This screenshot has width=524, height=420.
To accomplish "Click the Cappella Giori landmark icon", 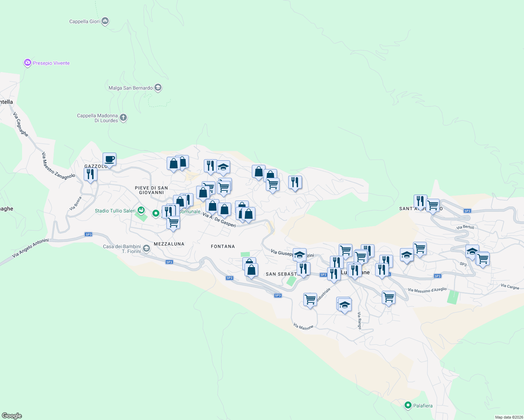I will pyautogui.click(x=105, y=21).
